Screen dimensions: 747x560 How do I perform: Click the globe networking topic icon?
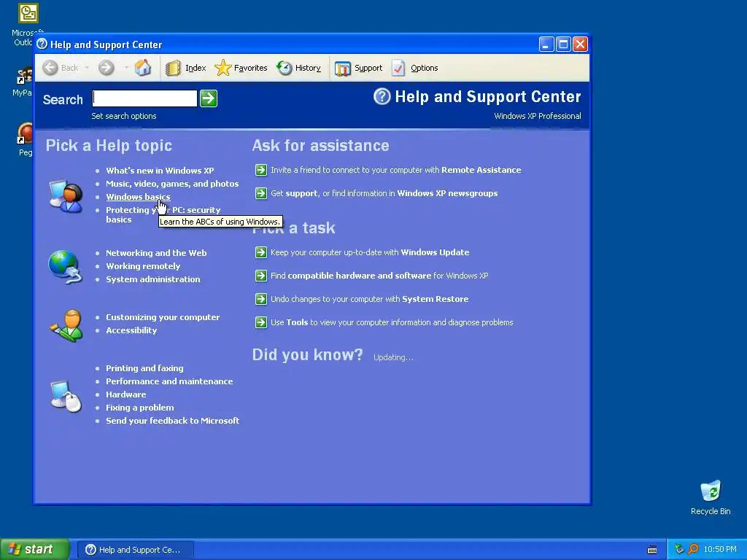[66, 267]
